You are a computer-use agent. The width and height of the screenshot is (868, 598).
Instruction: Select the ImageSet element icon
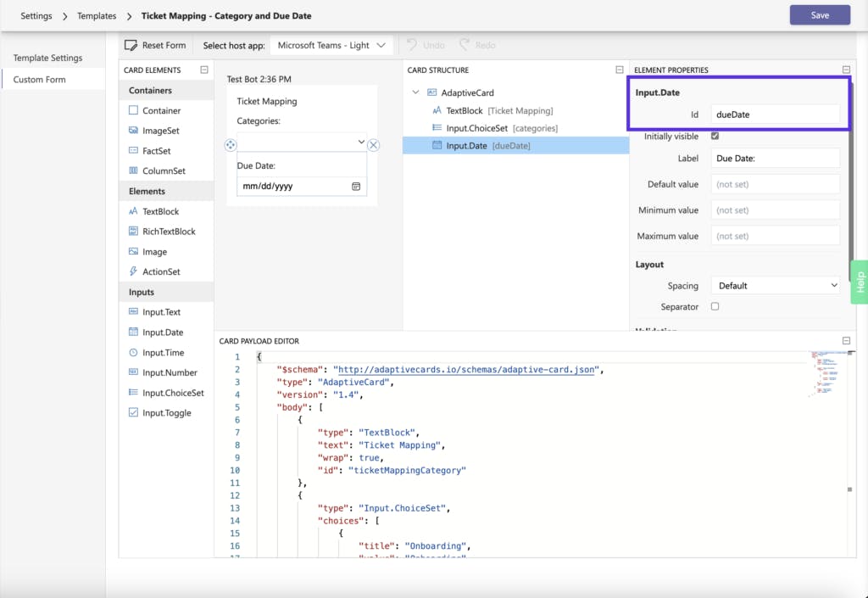(134, 131)
